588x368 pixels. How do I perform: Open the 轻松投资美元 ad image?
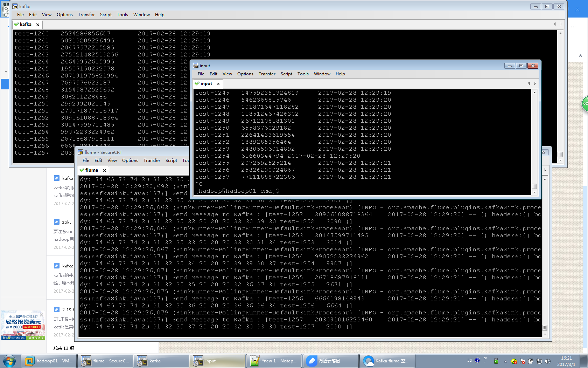tap(23, 325)
